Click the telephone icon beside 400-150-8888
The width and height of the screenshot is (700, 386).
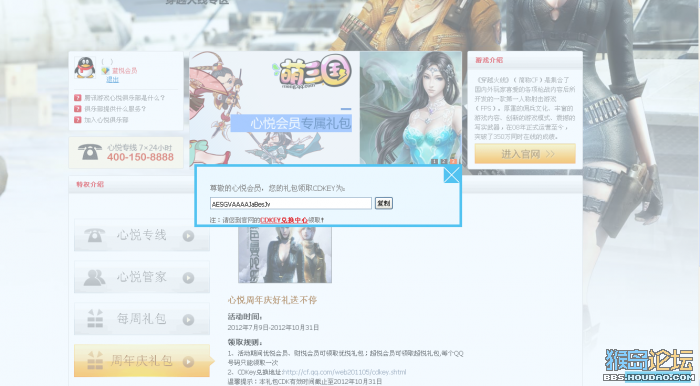point(90,152)
